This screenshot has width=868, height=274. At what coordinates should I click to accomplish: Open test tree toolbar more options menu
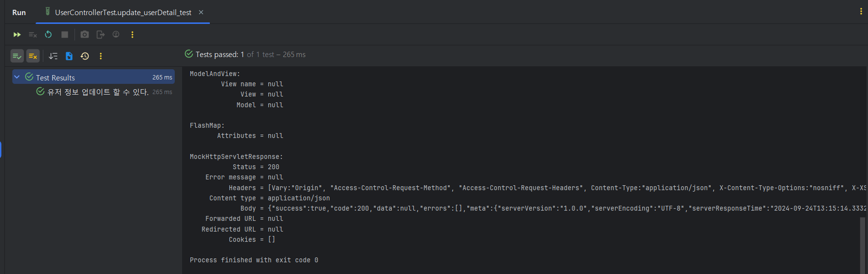101,56
